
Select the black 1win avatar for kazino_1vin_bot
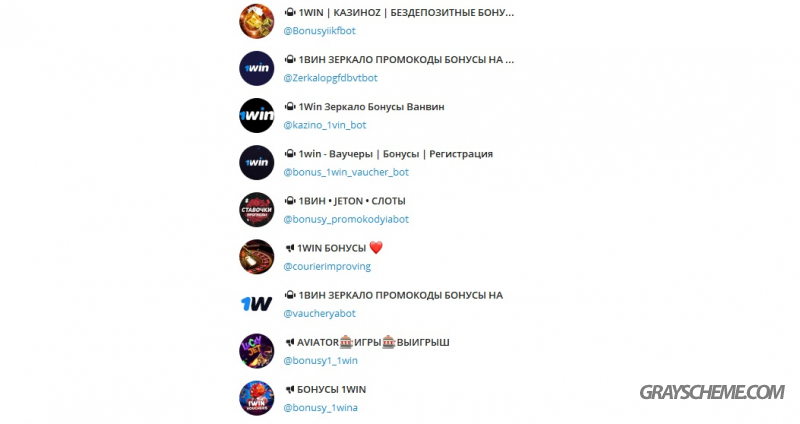click(x=257, y=115)
